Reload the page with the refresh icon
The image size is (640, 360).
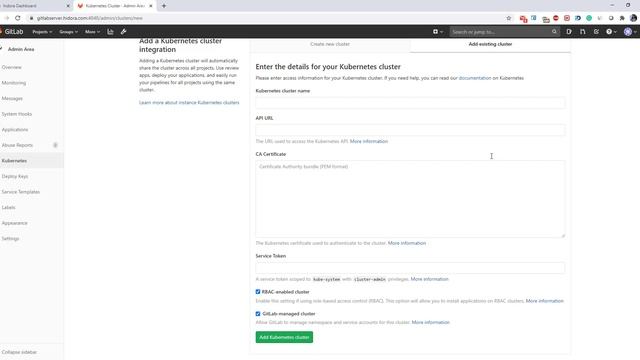coord(18,18)
